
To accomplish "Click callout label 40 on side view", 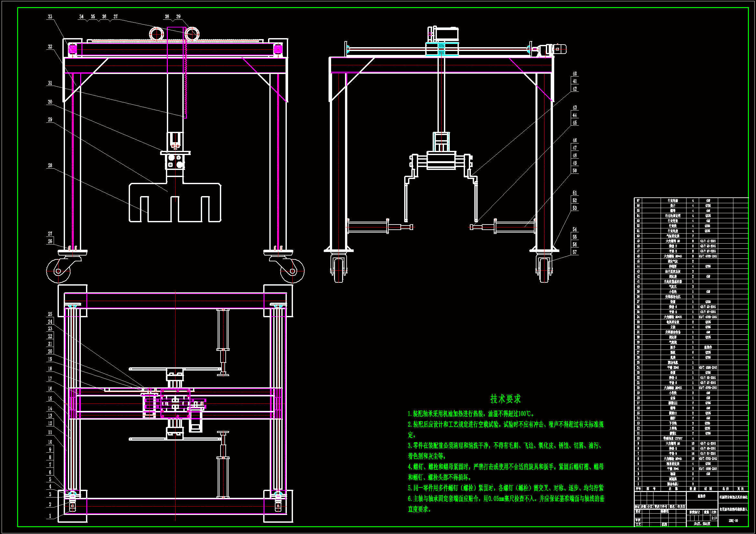I will (x=575, y=74).
